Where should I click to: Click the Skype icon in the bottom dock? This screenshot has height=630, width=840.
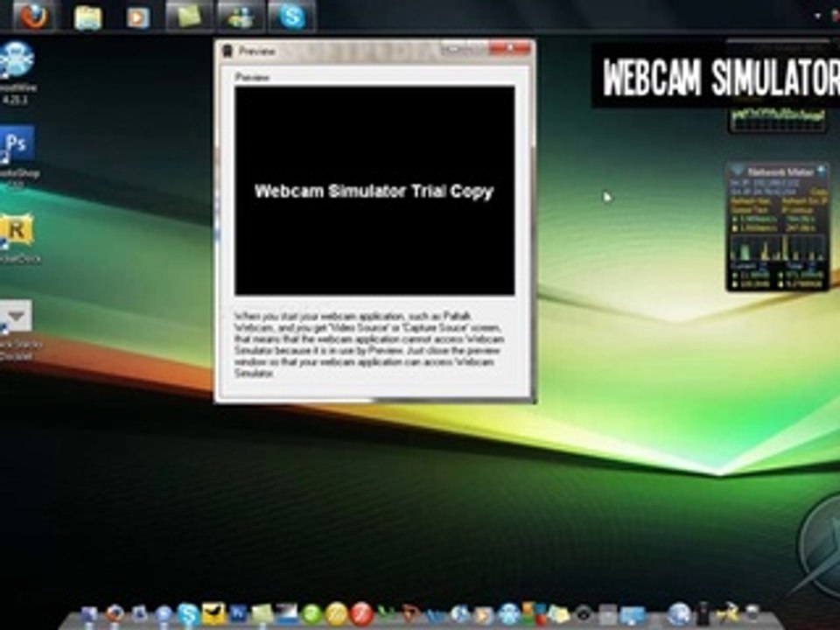188,614
